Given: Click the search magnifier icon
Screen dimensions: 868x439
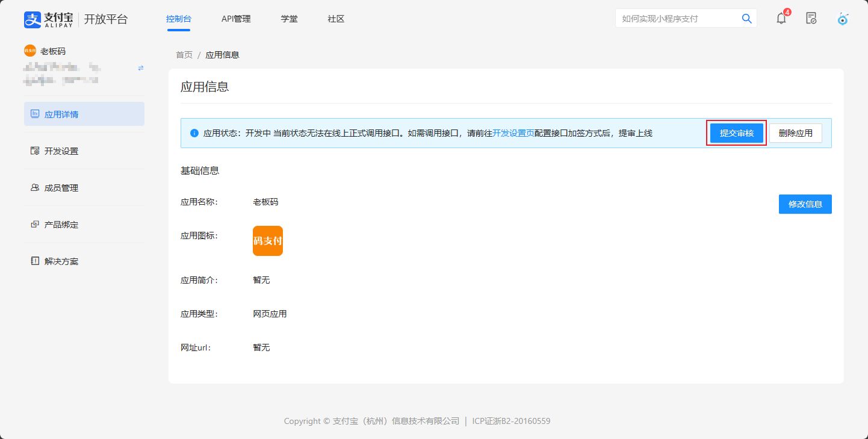Looking at the screenshot, I should tap(746, 19).
